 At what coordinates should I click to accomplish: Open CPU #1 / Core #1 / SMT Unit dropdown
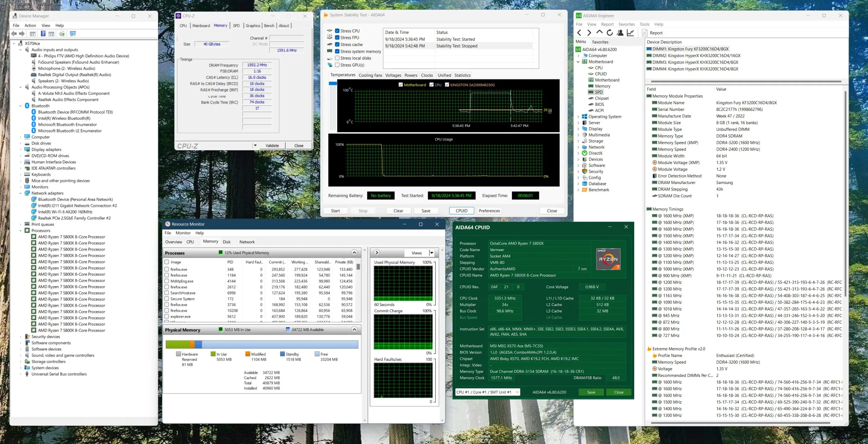(x=488, y=392)
